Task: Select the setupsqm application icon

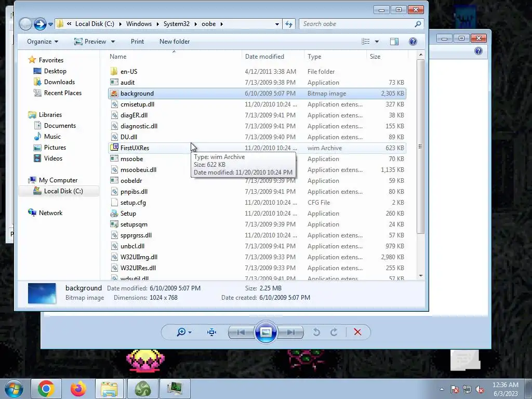Action: pyautogui.click(x=114, y=224)
